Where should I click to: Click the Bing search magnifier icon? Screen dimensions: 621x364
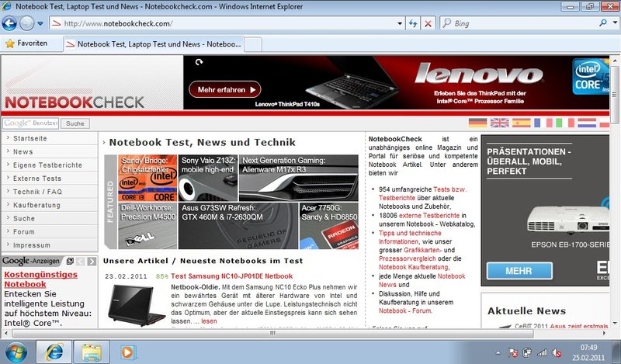click(603, 23)
